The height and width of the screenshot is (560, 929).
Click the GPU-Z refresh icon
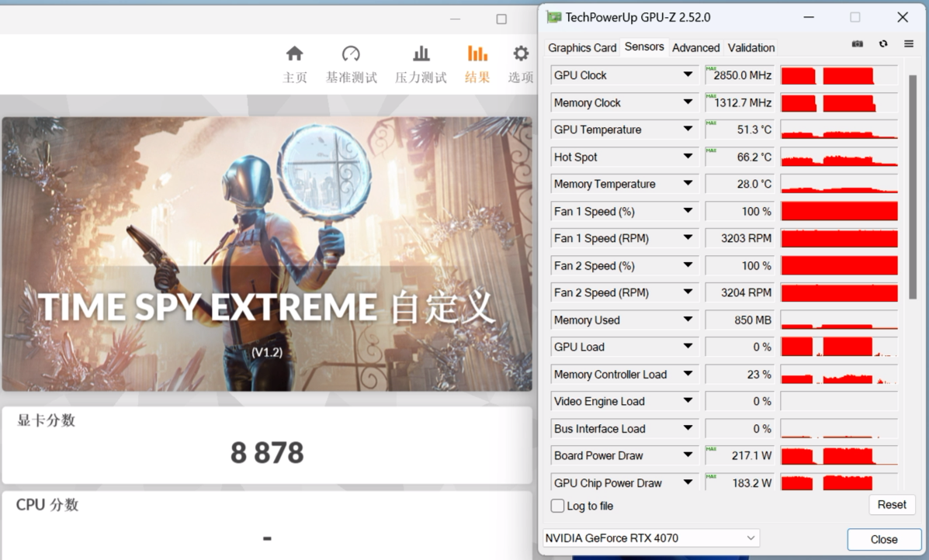(x=883, y=44)
